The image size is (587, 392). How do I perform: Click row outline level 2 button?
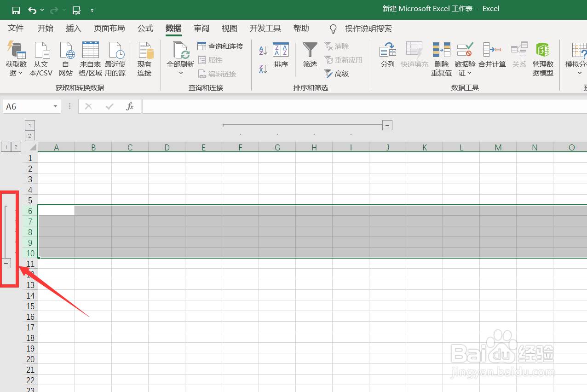(x=16, y=147)
